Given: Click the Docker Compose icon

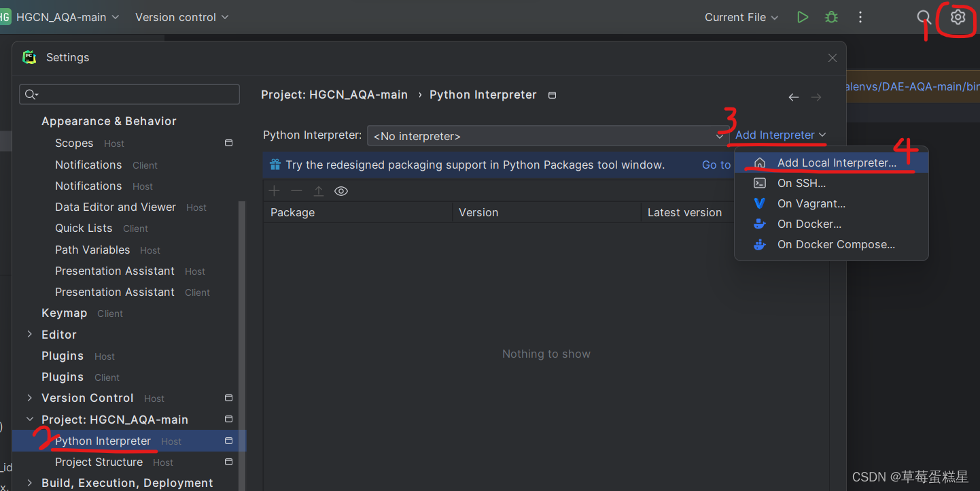Looking at the screenshot, I should (x=760, y=244).
